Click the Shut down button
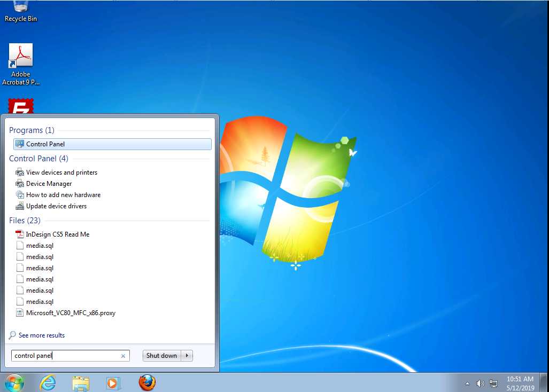549x392 pixels. pos(161,356)
